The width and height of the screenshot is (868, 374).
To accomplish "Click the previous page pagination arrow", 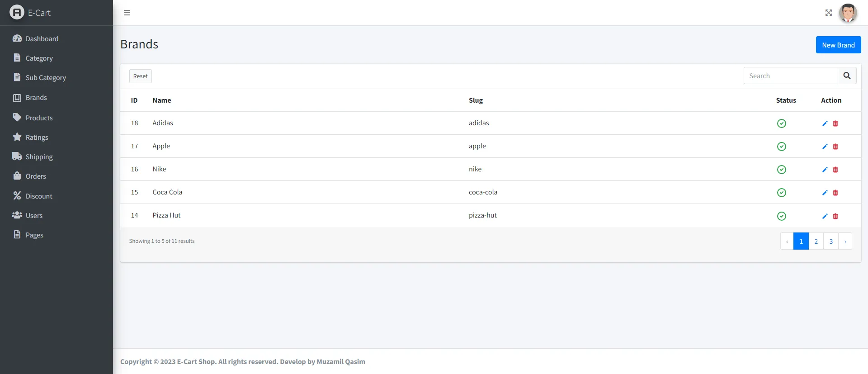I will pos(787,241).
